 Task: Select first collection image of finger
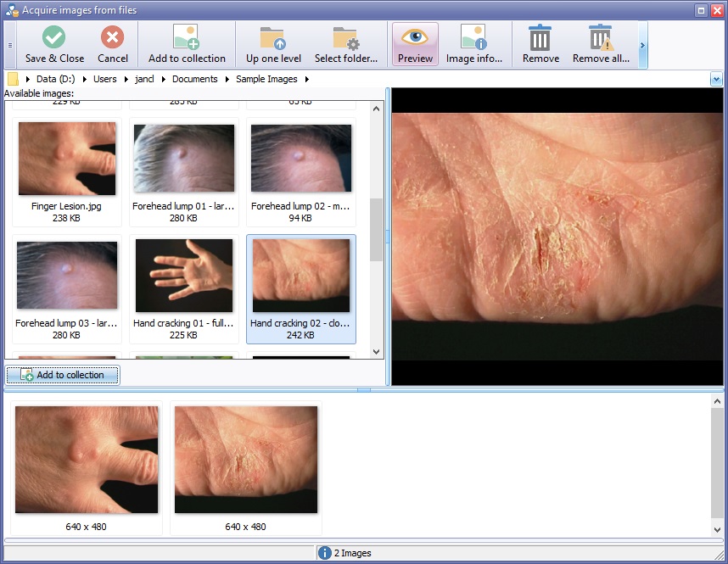pyautogui.click(x=86, y=459)
